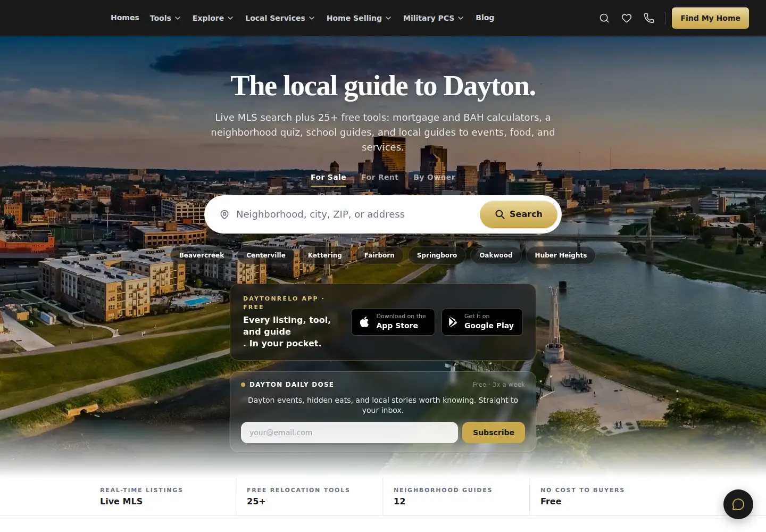Select the Huber Heights quick link
Viewport: 766px width, 532px height.
tap(561, 255)
